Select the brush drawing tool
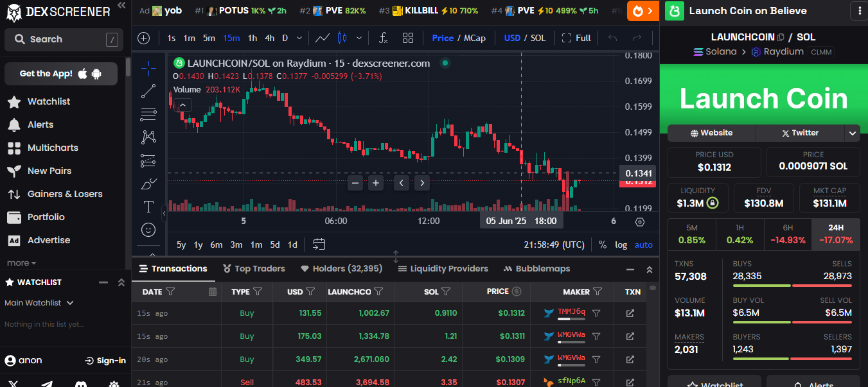 (148, 184)
